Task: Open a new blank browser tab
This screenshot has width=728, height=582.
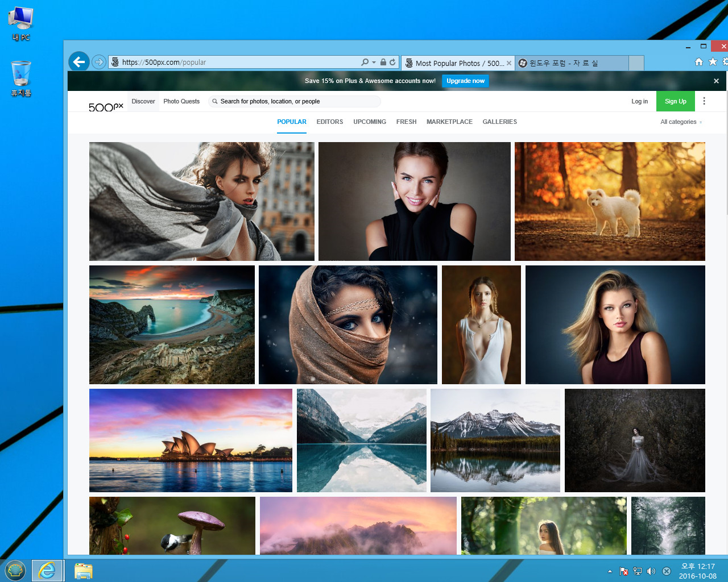Action: click(636, 63)
